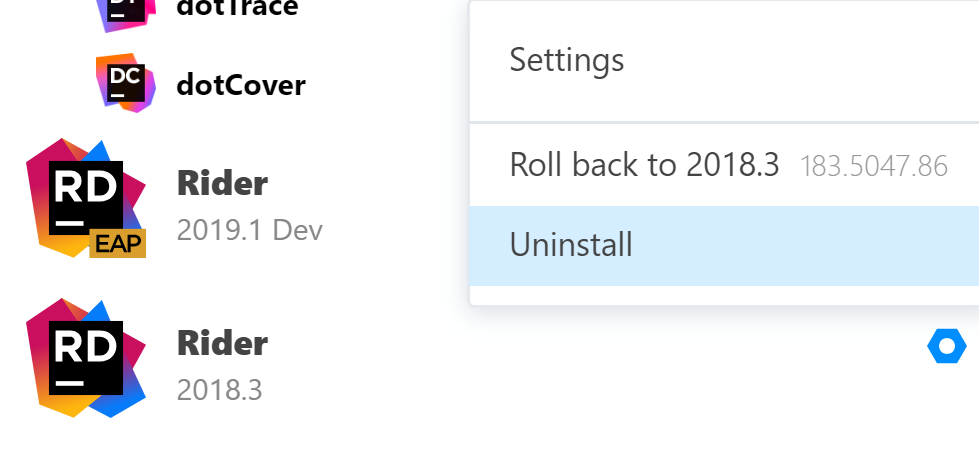Viewport: 979px width, 453px height.
Task: Click the dotTrace name label
Action: tap(237, 9)
